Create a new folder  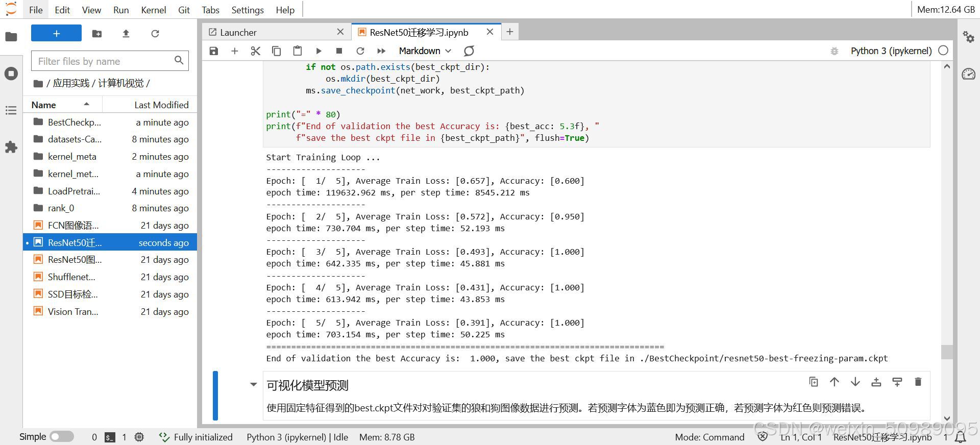96,34
